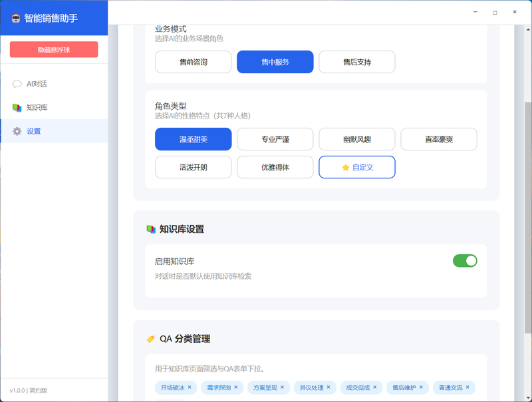Remove the 方案呈现 category tag
This screenshot has height=402, width=532.
[x=281, y=387]
